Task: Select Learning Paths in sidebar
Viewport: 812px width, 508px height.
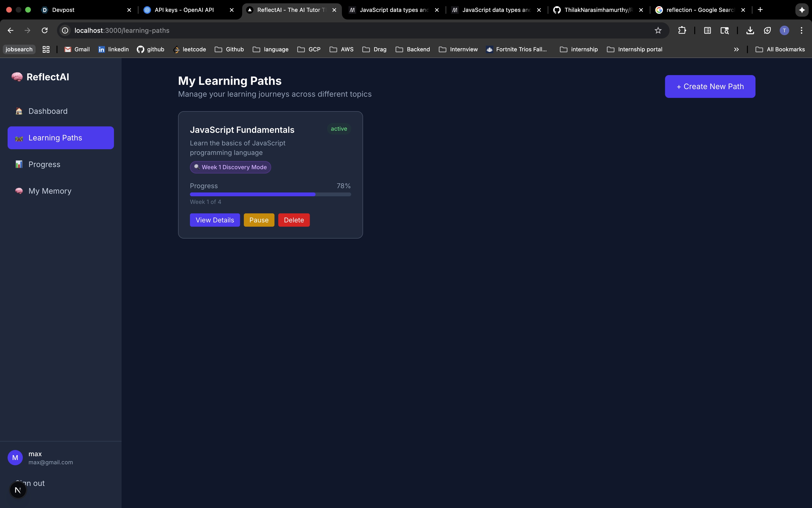Action: (x=61, y=138)
